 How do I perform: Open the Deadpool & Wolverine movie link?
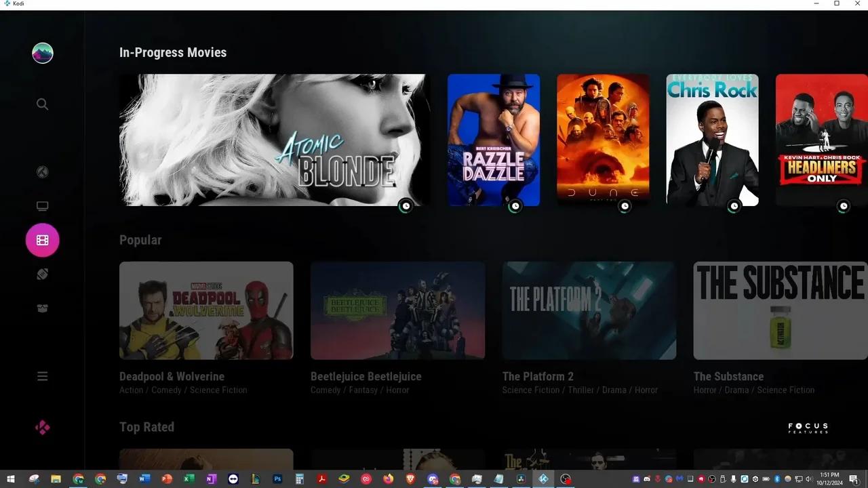[x=172, y=376]
